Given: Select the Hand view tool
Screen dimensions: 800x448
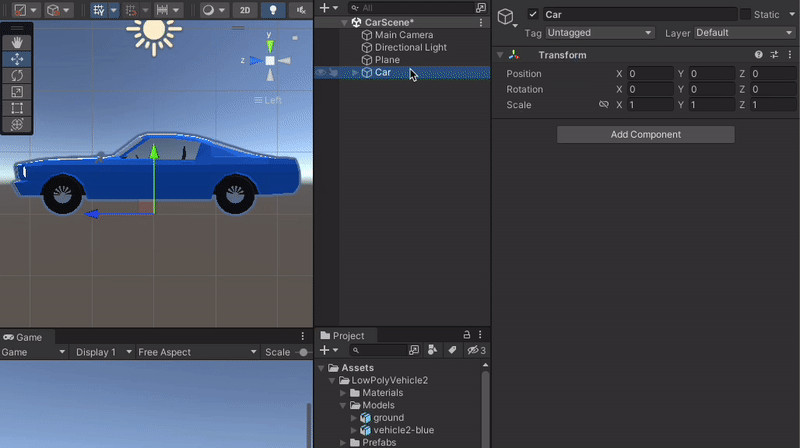Looking at the screenshot, I should pos(17,43).
